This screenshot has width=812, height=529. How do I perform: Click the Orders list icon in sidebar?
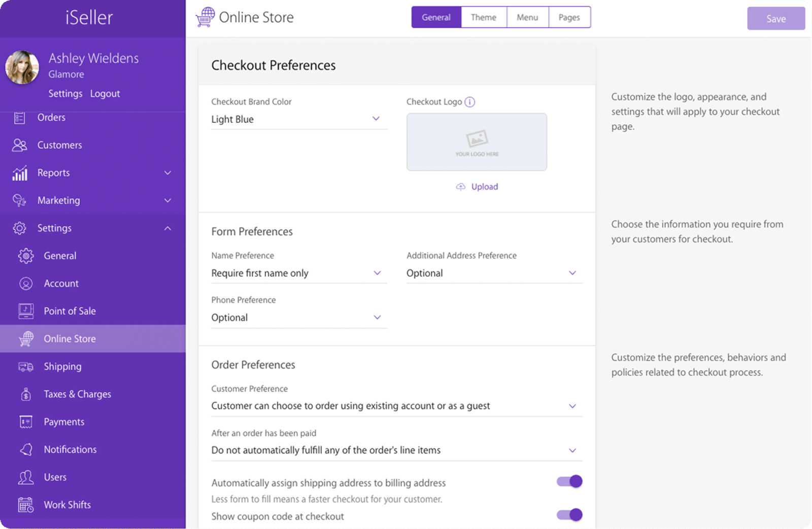(x=19, y=118)
